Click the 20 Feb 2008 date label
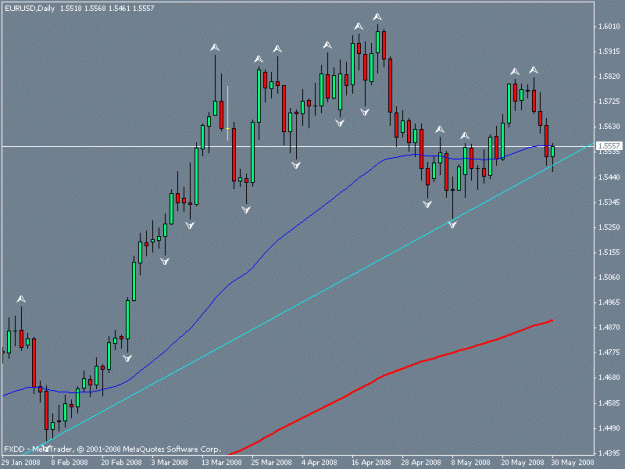The height and width of the screenshot is (469, 625). [122, 462]
